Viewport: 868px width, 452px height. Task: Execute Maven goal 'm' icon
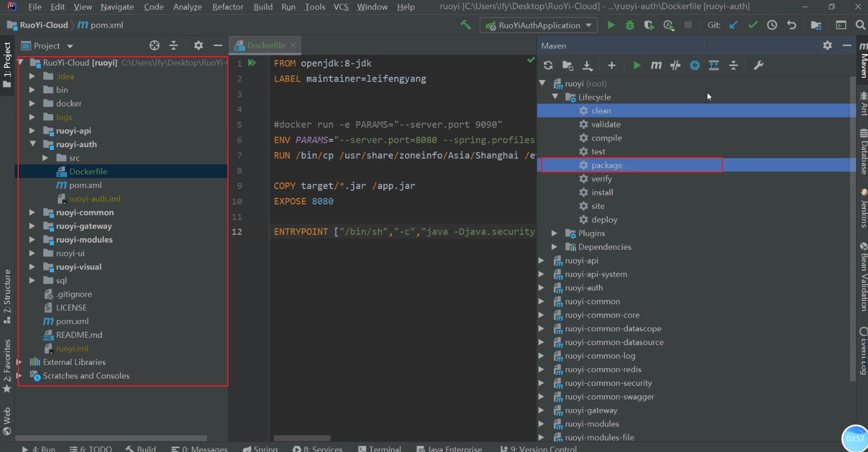(656, 65)
